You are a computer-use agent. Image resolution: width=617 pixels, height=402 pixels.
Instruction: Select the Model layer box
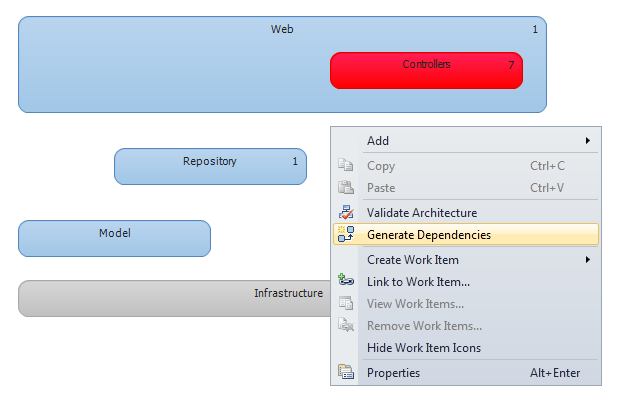pyautogui.click(x=115, y=238)
